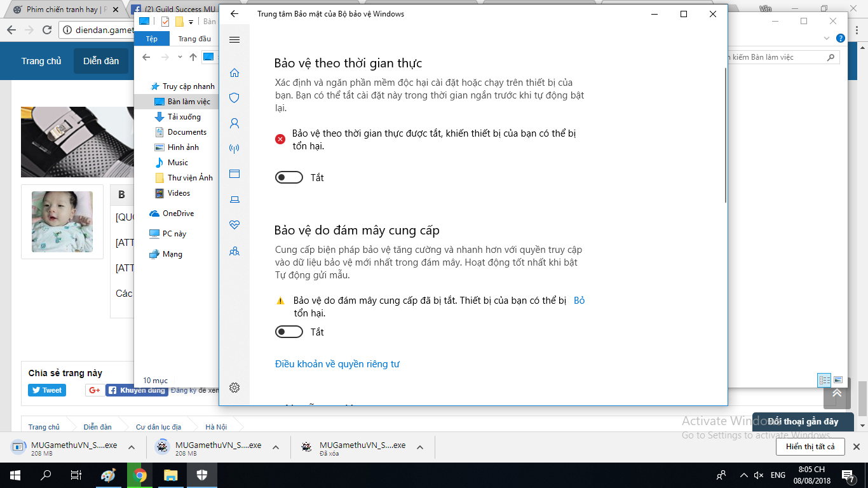The width and height of the screenshot is (868, 488).
Task: Click Trang chủ in forum navigation bar
Action: pyautogui.click(x=41, y=61)
